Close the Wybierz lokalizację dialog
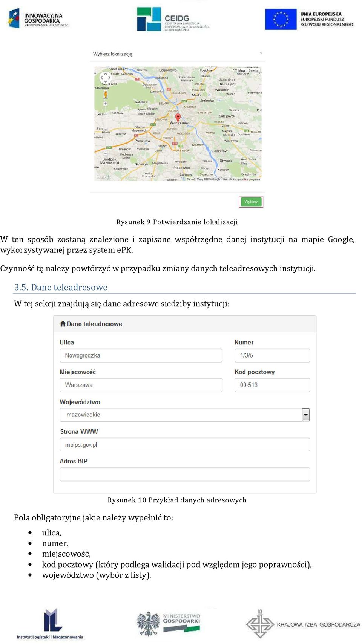Image resolution: width=362 pixels, height=644 pixels. pyautogui.click(x=261, y=53)
